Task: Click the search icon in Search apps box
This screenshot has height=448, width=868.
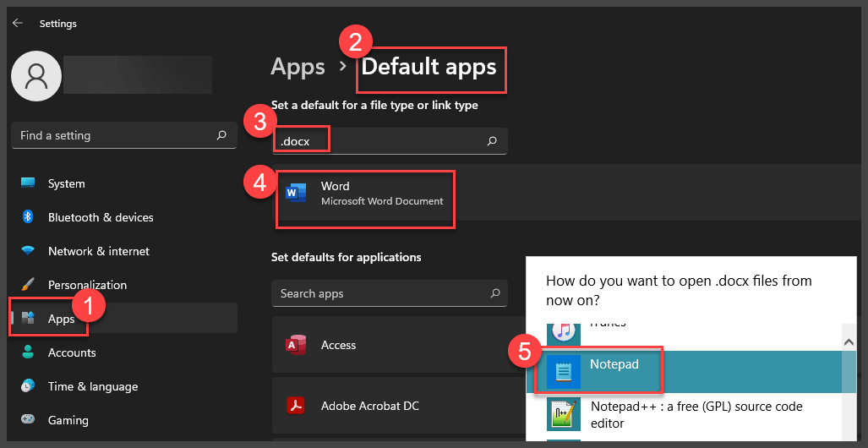Action: click(495, 293)
